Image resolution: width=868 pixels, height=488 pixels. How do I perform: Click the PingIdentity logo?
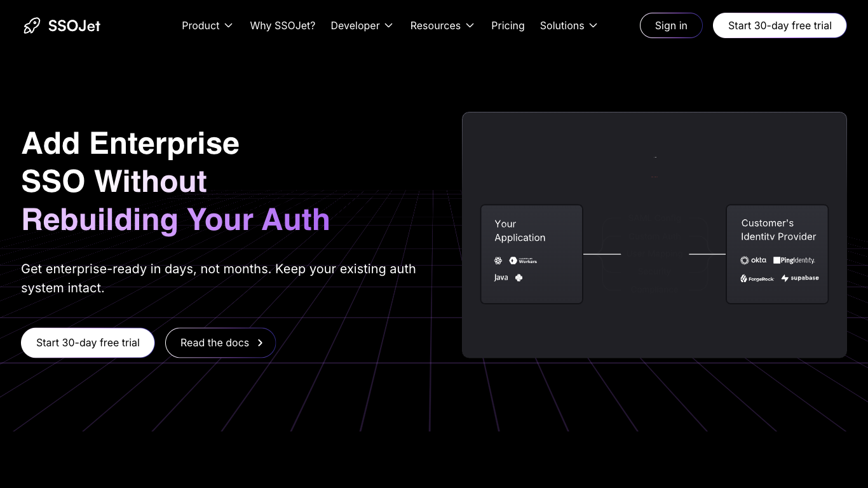(794, 261)
